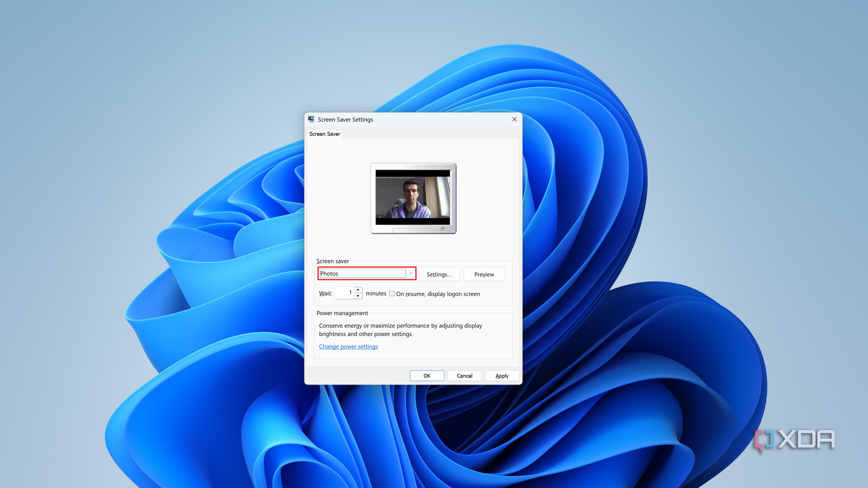Click the screen saver preview thumbnail

click(x=413, y=198)
